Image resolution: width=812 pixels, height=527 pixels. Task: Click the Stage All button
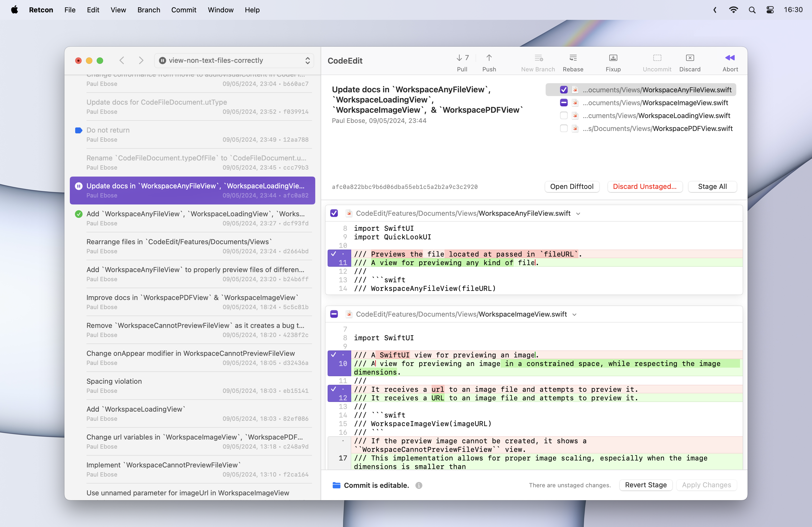(x=712, y=186)
